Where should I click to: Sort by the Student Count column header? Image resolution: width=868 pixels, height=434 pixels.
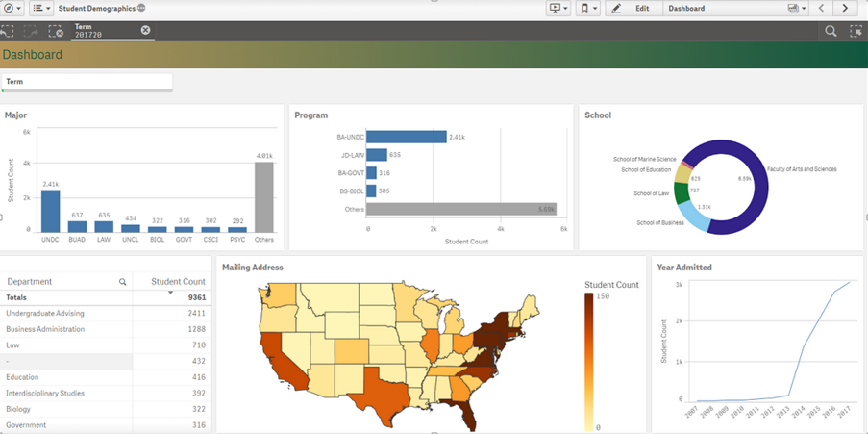click(178, 282)
